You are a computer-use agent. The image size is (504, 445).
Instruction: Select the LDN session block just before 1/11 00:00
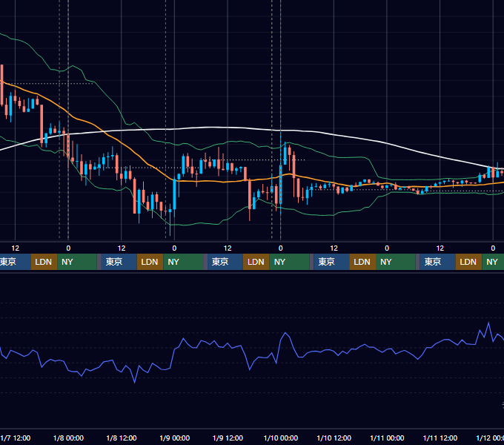coord(362,262)
